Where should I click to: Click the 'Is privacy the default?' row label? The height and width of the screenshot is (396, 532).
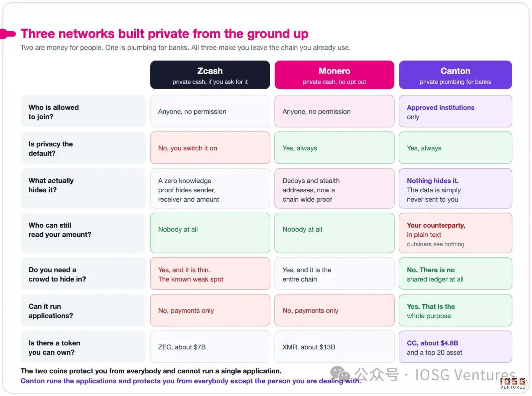pos(83,148)
